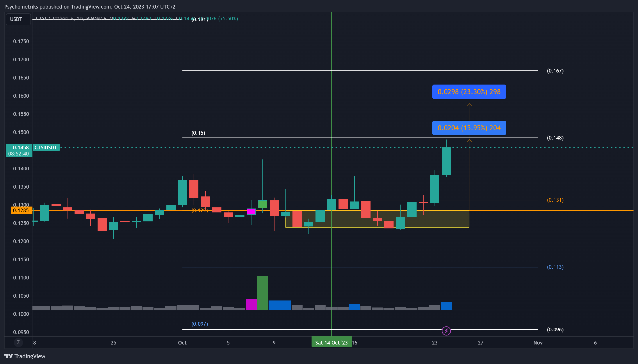Select the 0.0298 (23.30%) measurement label
638x364 pixels.
[469, 92]
